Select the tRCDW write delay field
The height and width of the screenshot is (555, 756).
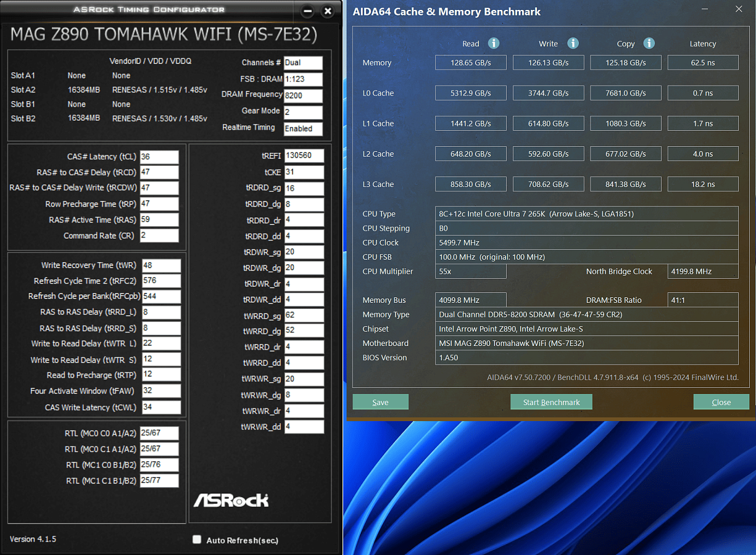[x=159, y=188]
